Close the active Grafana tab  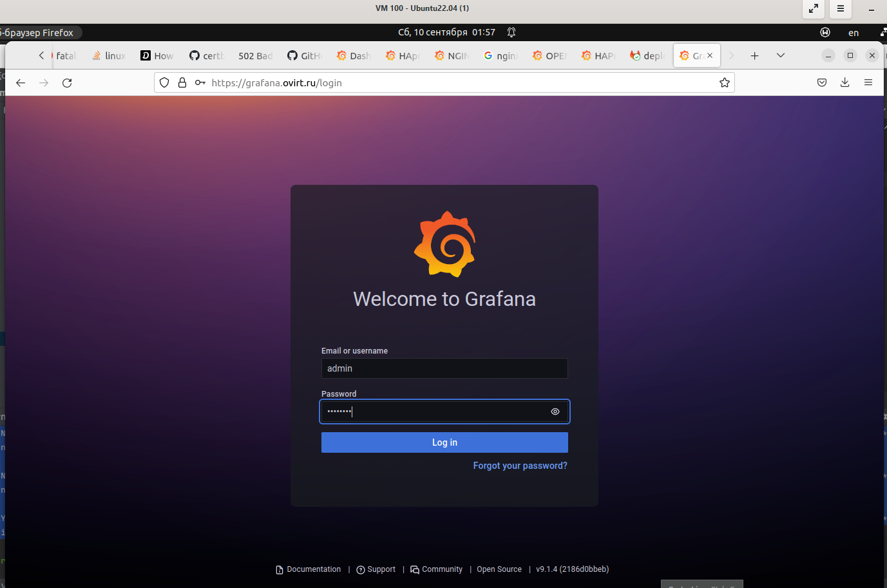coord(710,55)
